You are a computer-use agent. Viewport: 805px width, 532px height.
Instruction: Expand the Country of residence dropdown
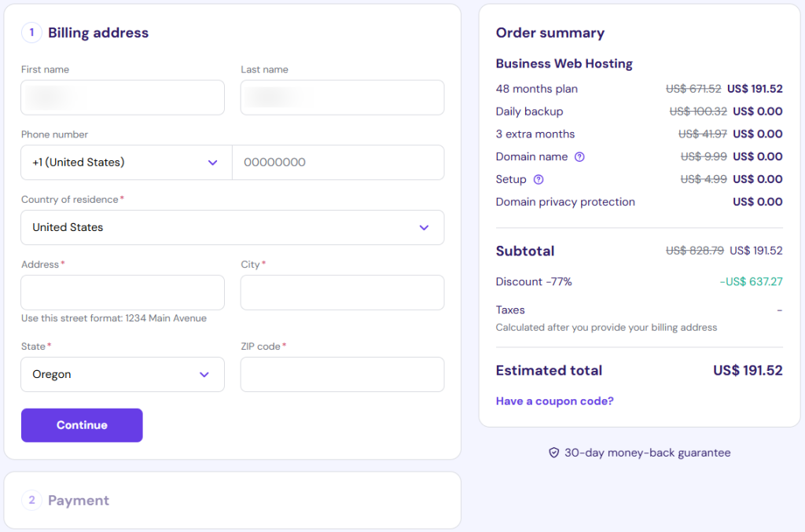(233, 227)
